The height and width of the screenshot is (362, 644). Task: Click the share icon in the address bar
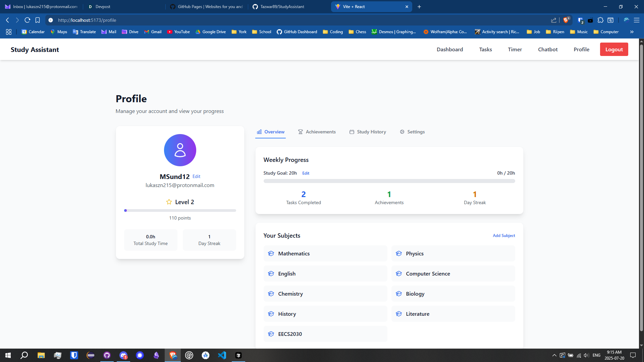pyautogui.click(x=553, y=20)
